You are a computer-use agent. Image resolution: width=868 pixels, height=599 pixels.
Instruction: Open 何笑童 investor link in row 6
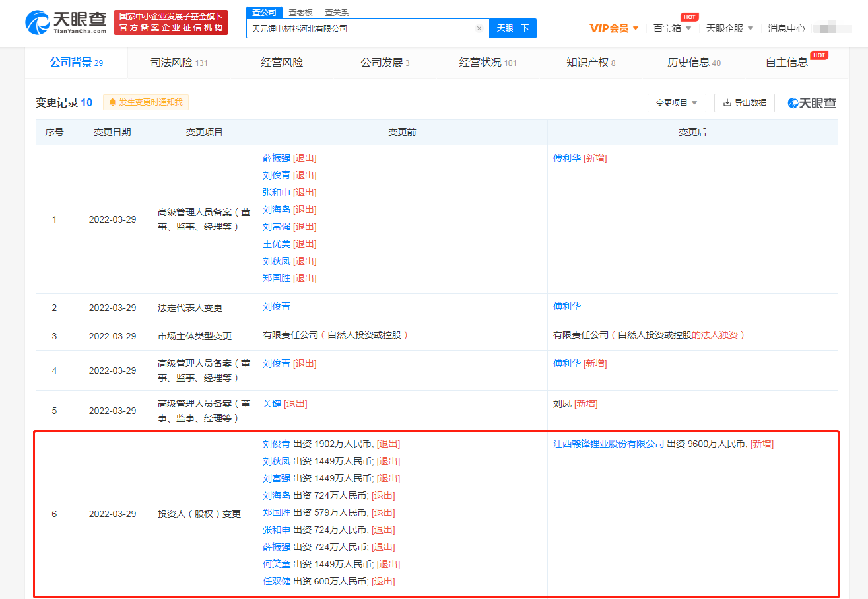[x=277, y=565]
